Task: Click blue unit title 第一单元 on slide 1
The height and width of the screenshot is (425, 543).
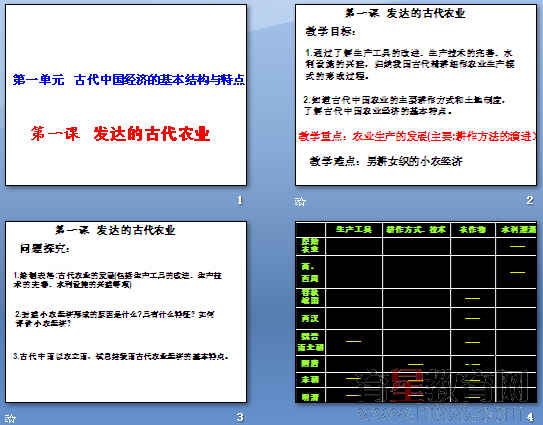Action: click(38, 80)
